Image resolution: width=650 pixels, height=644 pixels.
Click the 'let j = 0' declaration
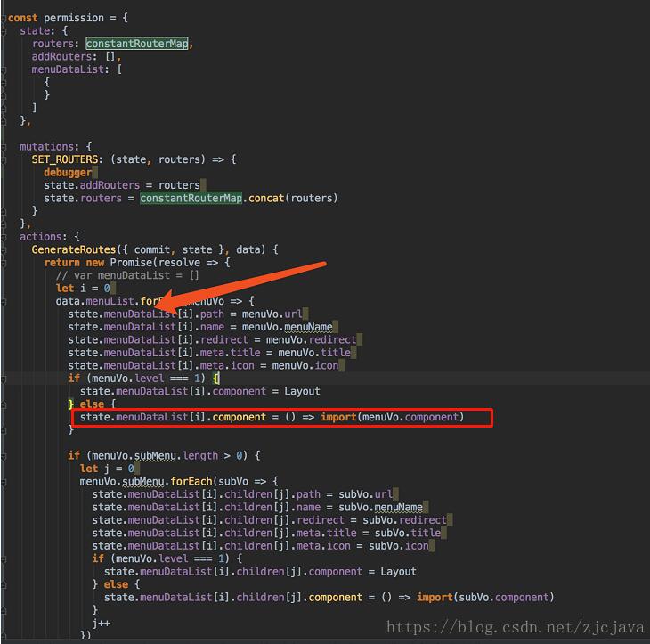(x=107, y=469)
